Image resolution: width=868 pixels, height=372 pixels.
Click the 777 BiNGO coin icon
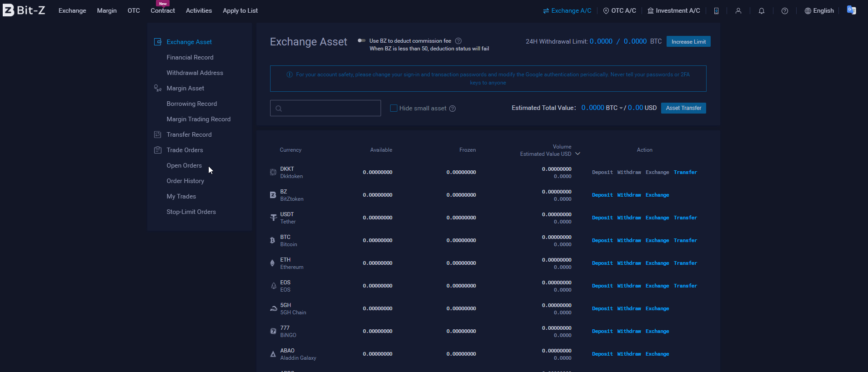click(273, 331)
